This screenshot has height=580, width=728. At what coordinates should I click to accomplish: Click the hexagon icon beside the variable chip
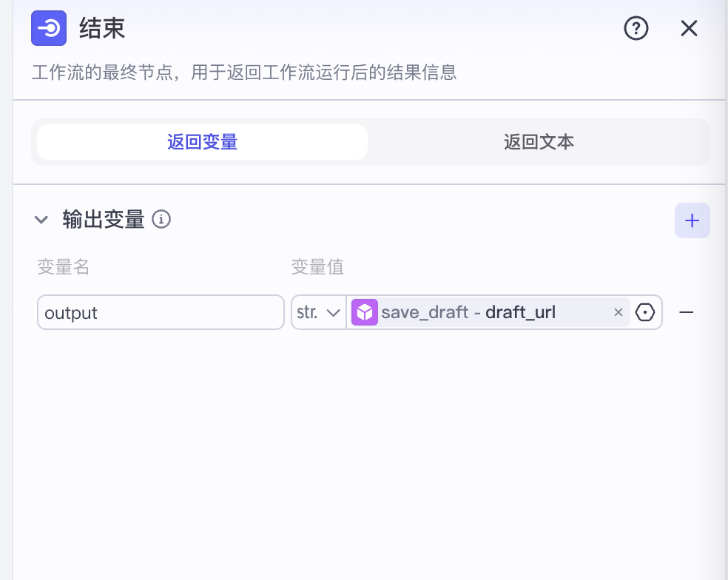click(x=644, y=312)
